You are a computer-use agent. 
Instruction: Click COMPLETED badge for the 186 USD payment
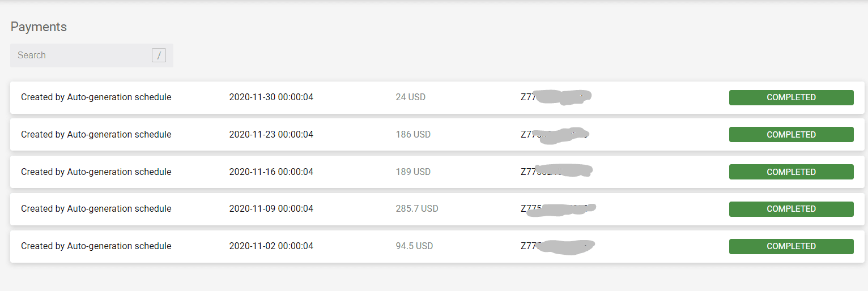[791, 135]
